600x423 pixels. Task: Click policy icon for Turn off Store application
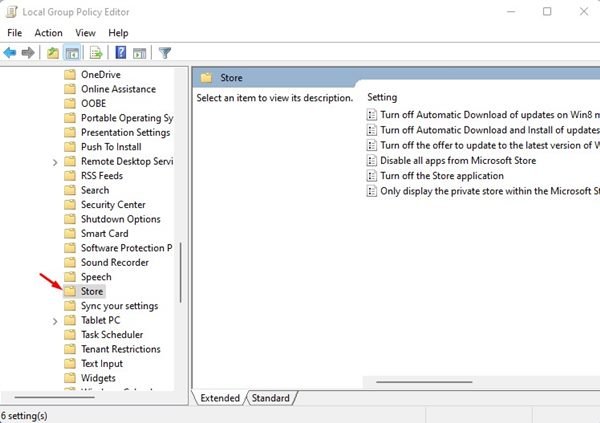pos(372,176)
